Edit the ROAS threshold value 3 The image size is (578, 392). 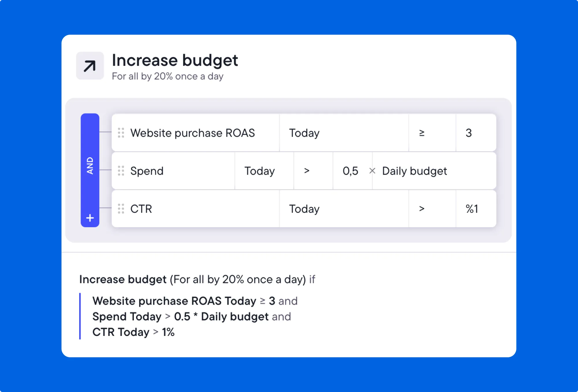point(469,133)
